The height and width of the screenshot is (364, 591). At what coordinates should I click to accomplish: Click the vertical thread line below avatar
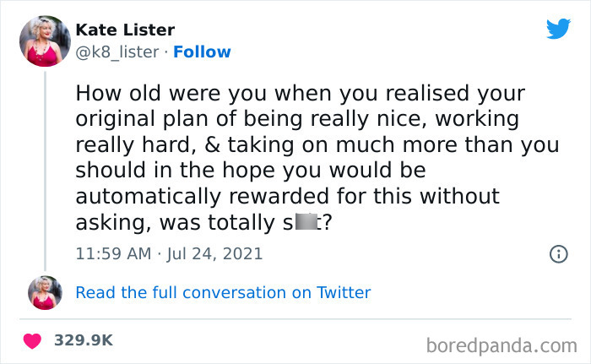pyautogui.click(x=45, y=169)
